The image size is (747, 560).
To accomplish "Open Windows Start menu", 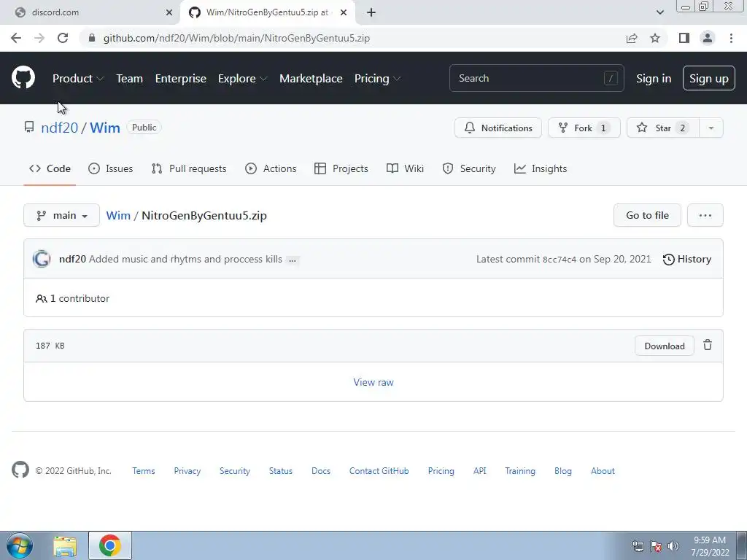I will (20, 545).
